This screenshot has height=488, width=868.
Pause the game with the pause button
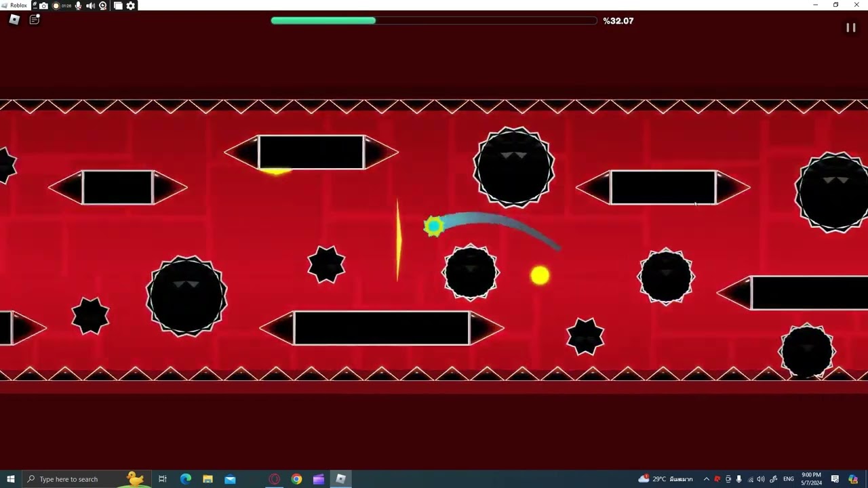pyautogui.click(x=850, y=28)
